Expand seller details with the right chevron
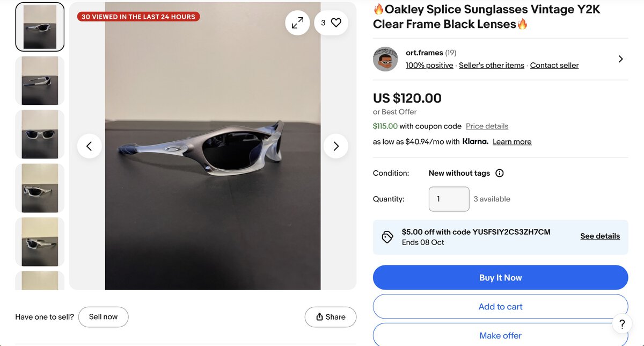Screen dimensions: 644x346 click(620, 59)
